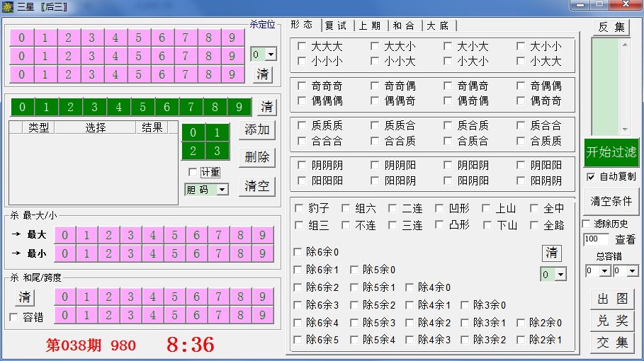
Task: Switch to the 复试 tab
Action: (x=336, y=25)
